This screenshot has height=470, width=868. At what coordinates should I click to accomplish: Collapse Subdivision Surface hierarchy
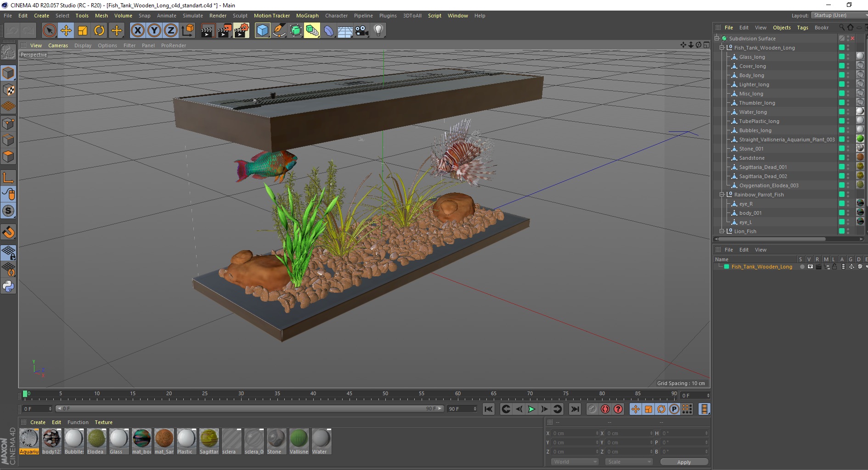pos(717,39)
